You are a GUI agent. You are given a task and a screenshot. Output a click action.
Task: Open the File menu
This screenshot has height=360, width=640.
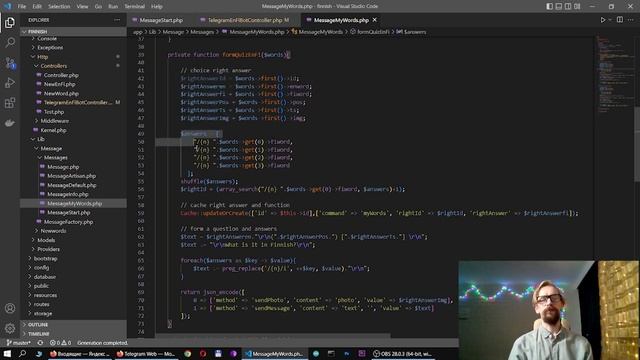coord(22,6)
